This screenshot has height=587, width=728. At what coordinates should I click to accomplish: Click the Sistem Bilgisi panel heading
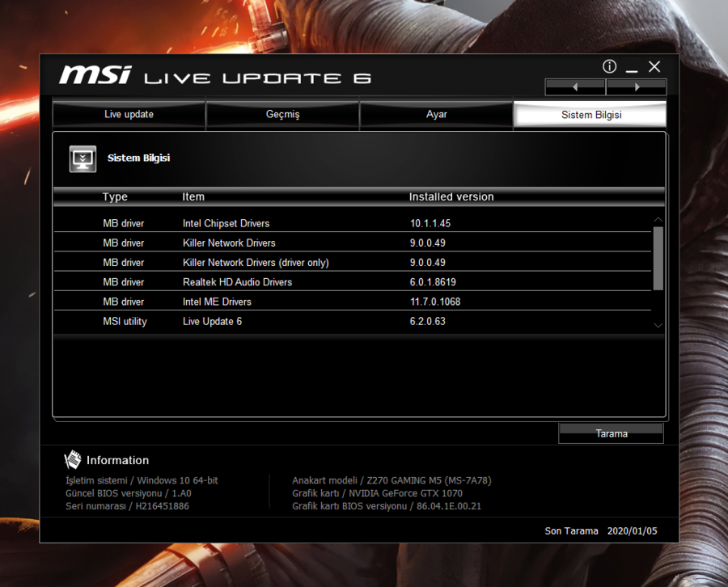[138, 158]
